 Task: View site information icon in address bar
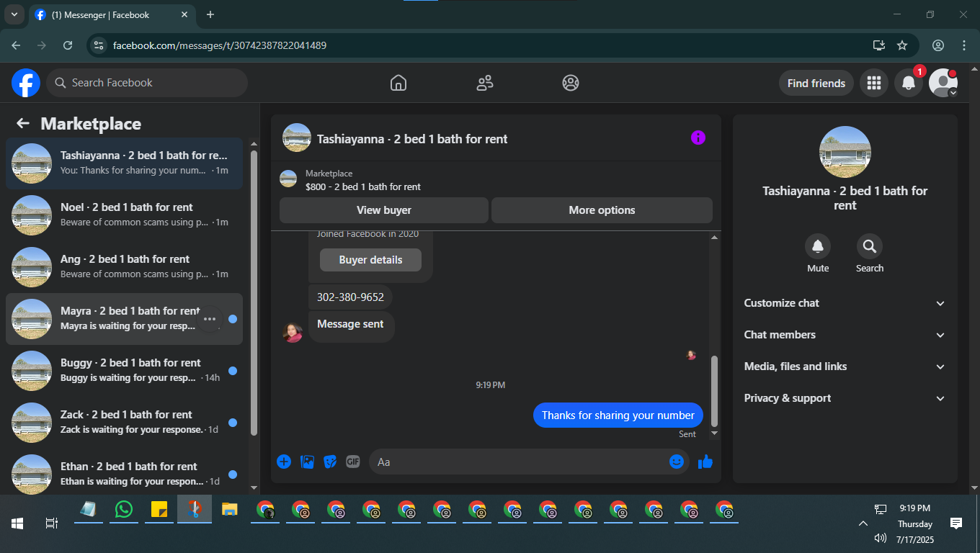[x=99, y=45]
